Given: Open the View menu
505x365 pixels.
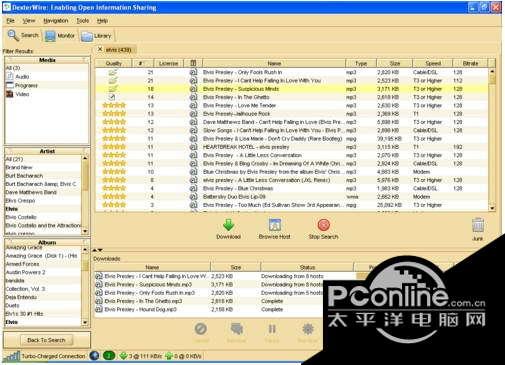Looking at the screenshot, I should point(29,21).
